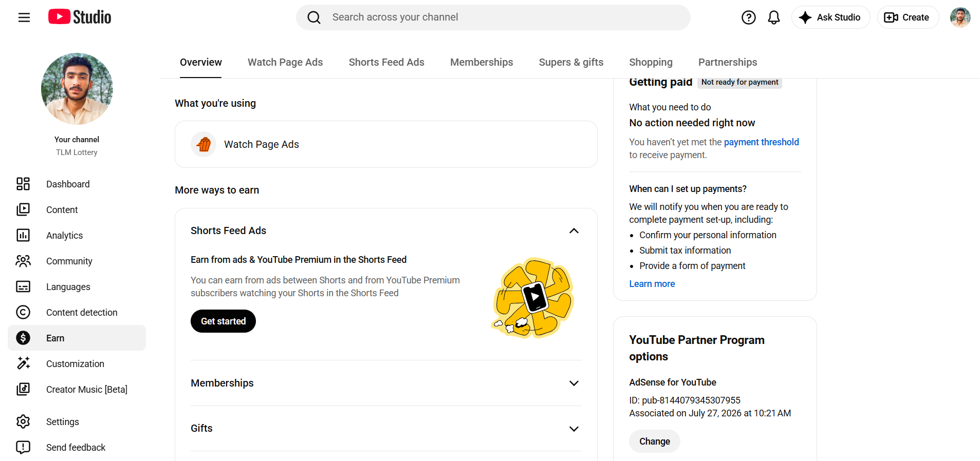Open the help question mark icon
This screenshot has height=461, width=980.
pyautogui.click(x=749, y=17)
